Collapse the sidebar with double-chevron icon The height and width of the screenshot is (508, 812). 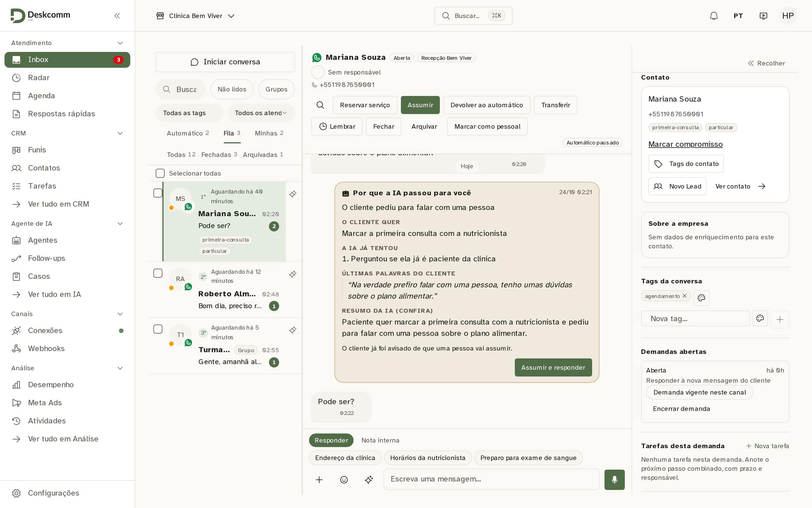coord(117,15)
